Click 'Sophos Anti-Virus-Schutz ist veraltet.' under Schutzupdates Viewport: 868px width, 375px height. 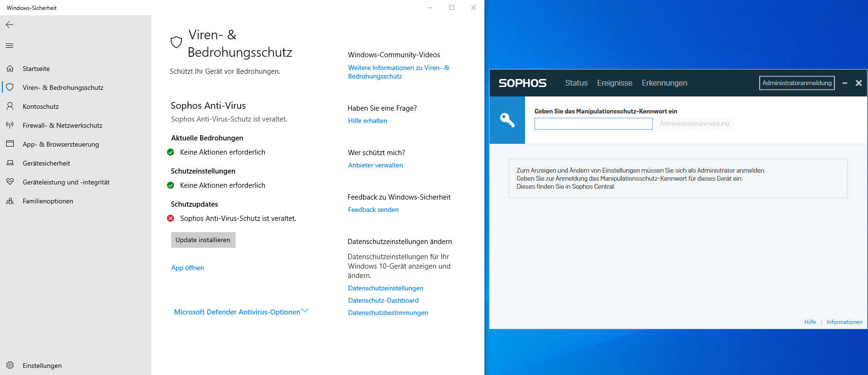[x=238, y=218]
